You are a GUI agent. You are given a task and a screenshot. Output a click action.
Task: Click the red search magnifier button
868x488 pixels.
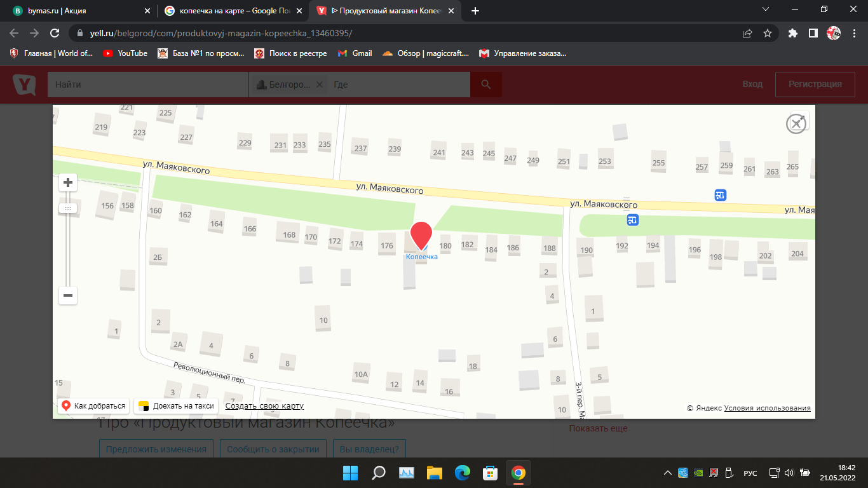pos(486,85)
